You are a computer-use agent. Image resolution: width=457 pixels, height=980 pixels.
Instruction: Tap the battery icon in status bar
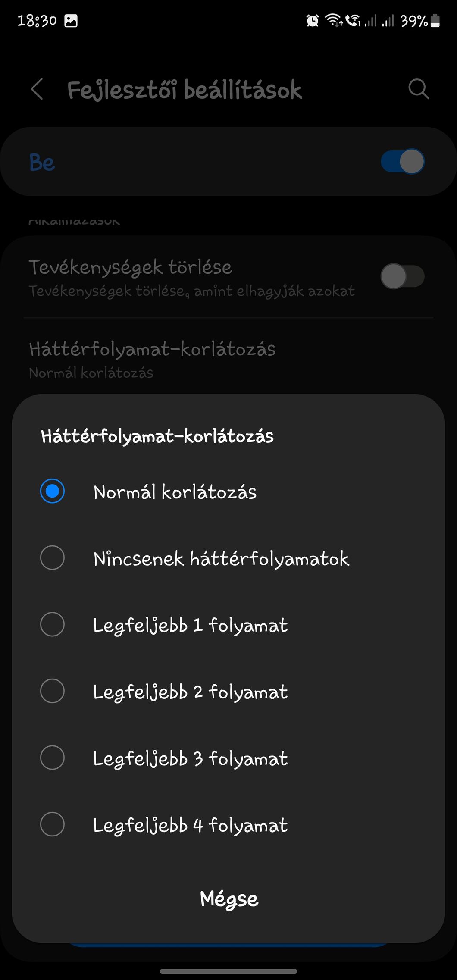pos(435,20)
